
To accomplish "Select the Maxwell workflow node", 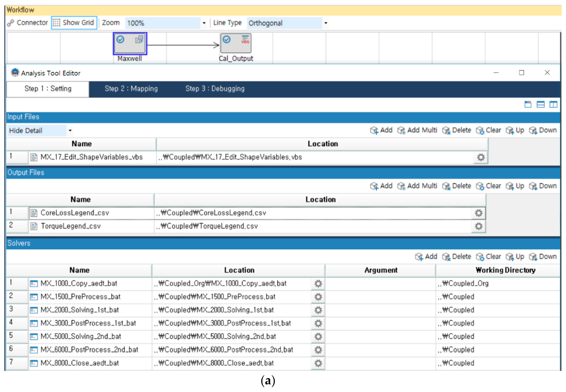I will click(x=130, y=43).
